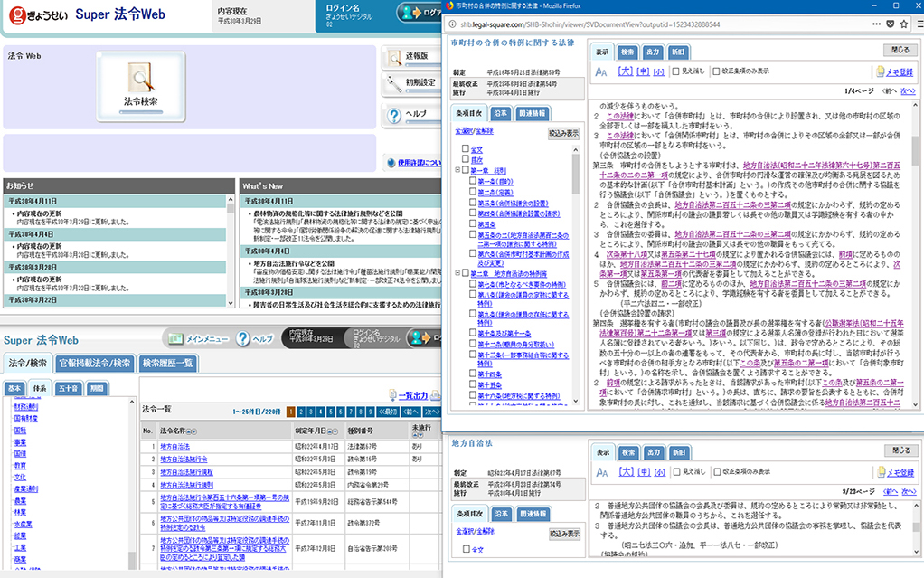Click the 速報版 magnifier icon
The image size is (924, 578).
393,57
